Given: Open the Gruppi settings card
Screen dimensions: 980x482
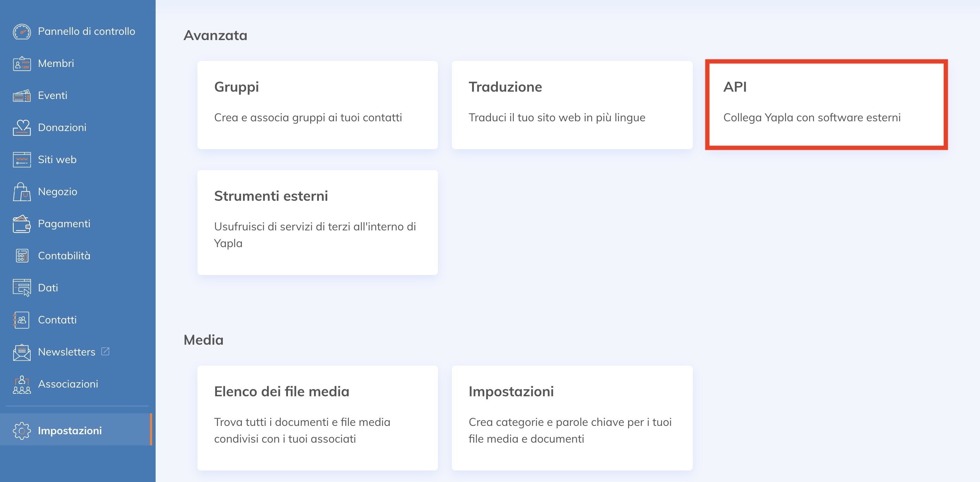Looking at the screenshot, I should (x=317, y=105).
